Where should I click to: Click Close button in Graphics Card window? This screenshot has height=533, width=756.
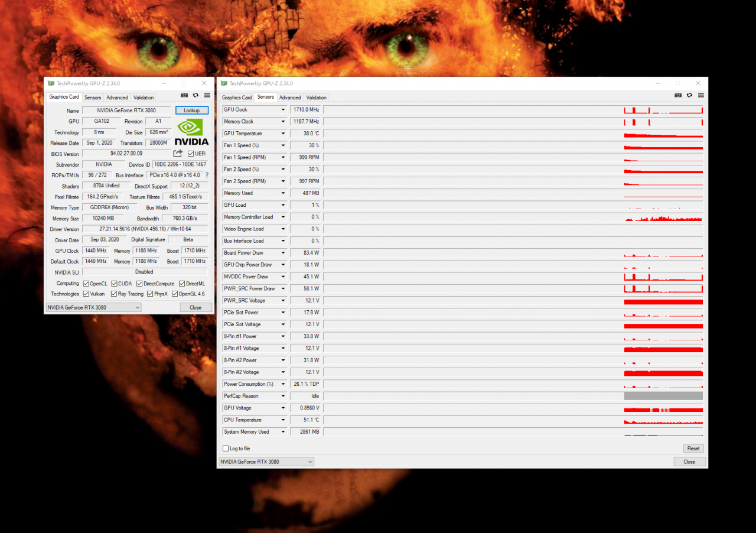coord(195,307)
